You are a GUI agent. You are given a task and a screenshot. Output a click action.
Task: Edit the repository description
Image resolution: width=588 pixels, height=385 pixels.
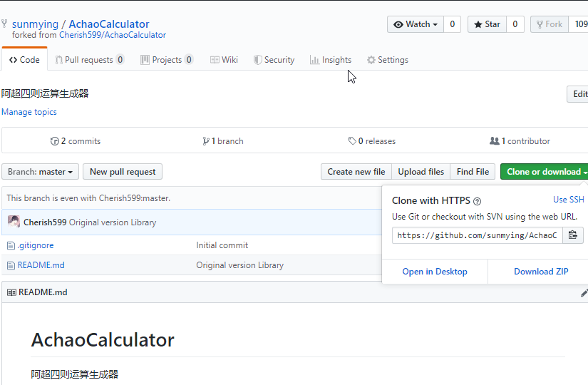pyautogui.click(x=578, y=94)
